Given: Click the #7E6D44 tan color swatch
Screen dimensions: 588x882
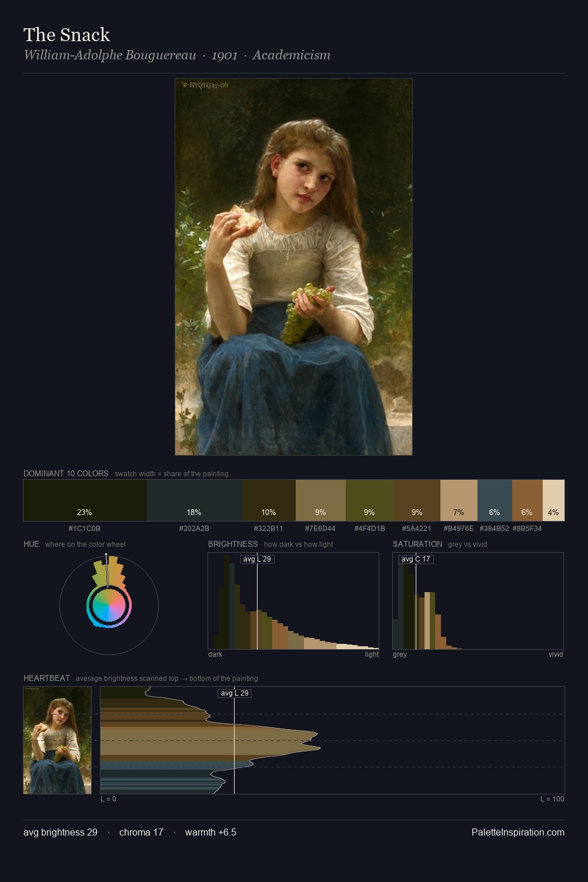Looking at the screenshot, I should 320,500.
